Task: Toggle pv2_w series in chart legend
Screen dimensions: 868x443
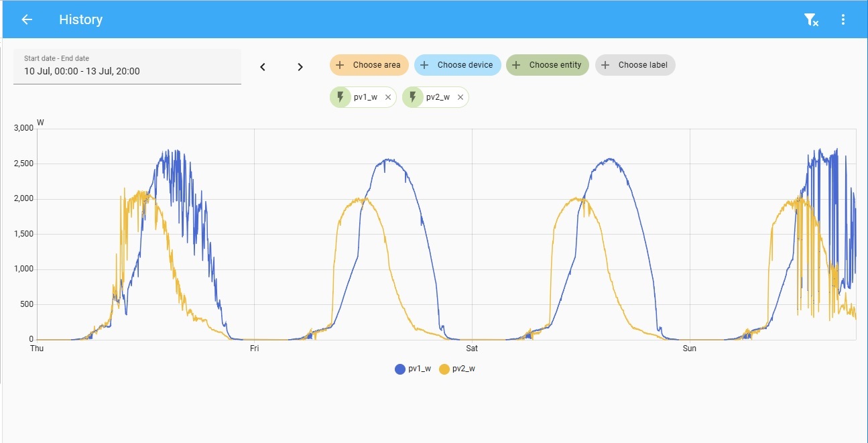Action: 464,369
